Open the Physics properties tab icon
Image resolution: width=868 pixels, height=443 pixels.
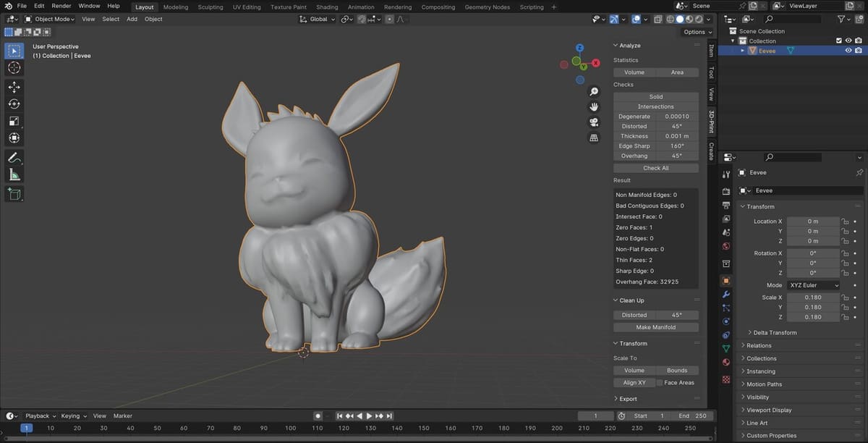726,321
